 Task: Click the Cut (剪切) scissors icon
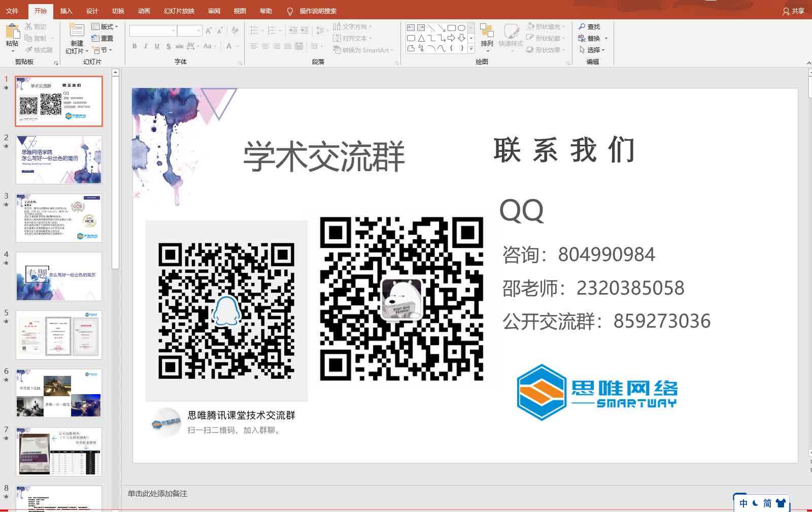tap(29, 26)
